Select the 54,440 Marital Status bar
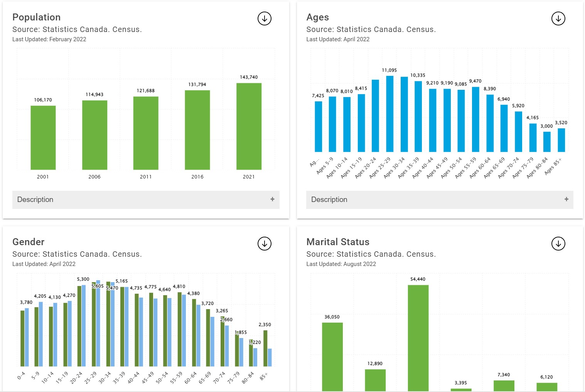Viewport: 585px width, 392px height. [x=418, y=335]
